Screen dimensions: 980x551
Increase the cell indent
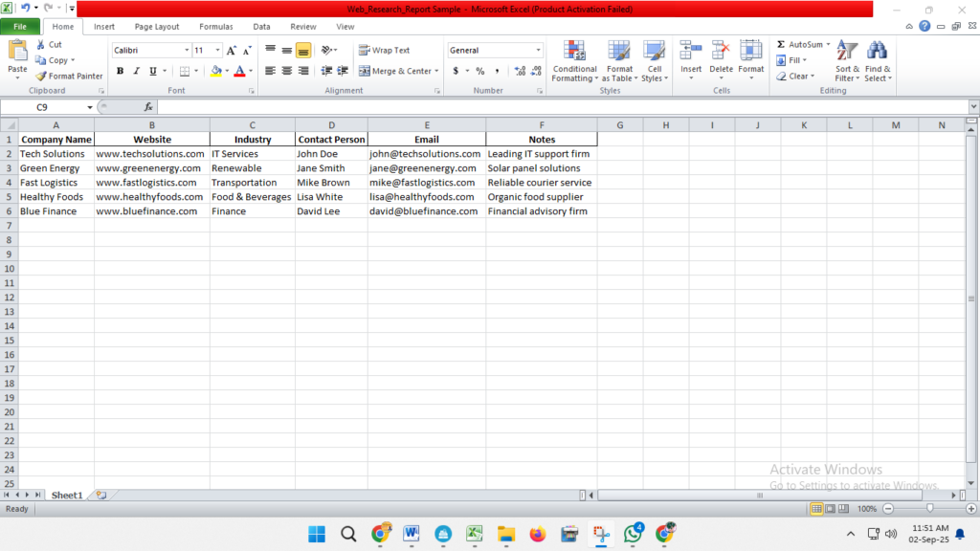click(x=343, y=71)
